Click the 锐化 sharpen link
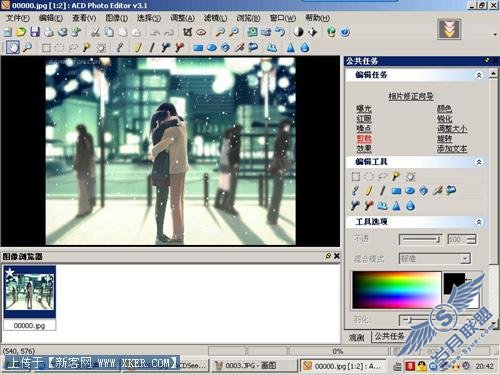The height and width of the screenshot is (375, 500). [x=445, y=119]
